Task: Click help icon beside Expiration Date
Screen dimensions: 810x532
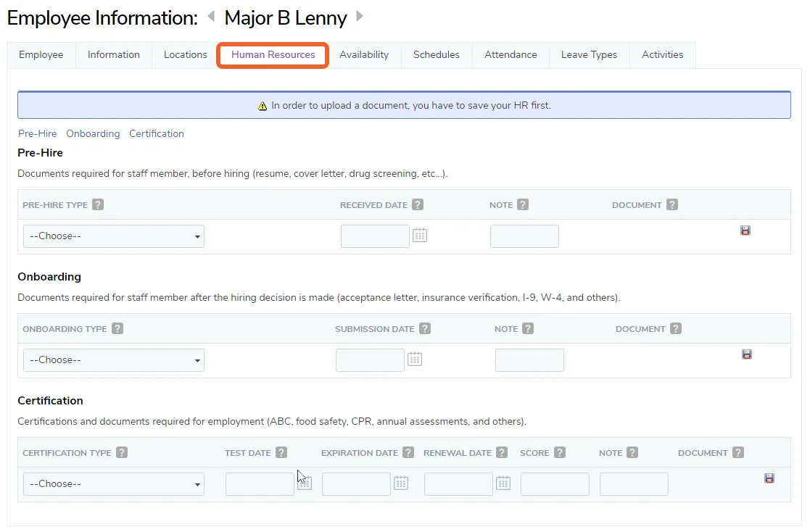Action: click(408, 452)
